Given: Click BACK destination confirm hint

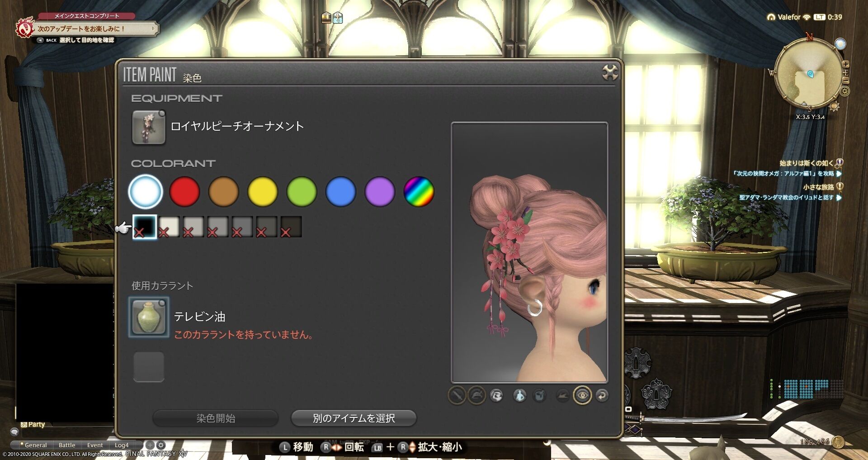Looking at the screenshot, I should pyautogui.click(x=75, y=40).
